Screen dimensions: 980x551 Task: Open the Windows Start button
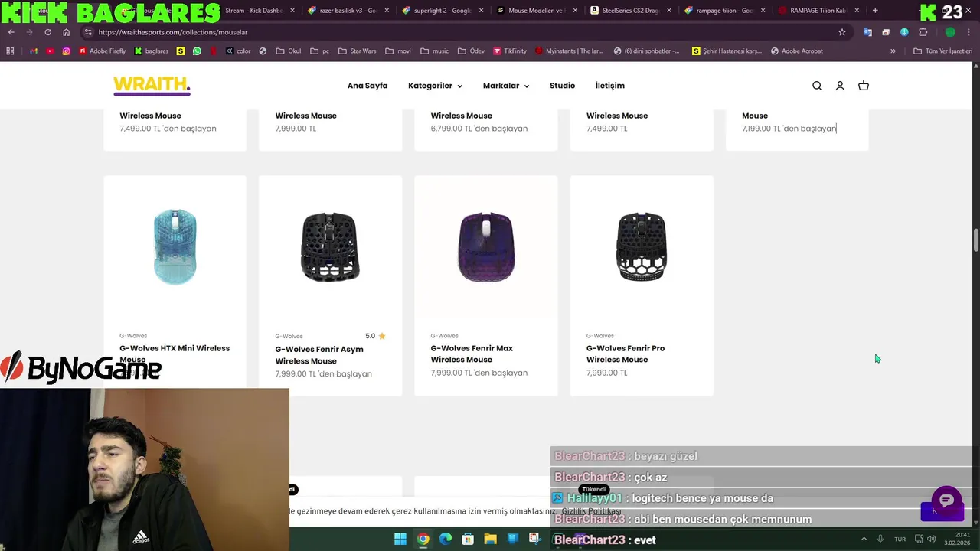[400, 540]
